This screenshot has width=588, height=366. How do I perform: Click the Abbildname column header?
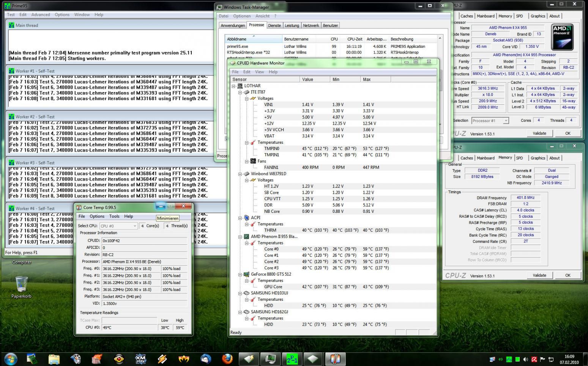point(254,39)
